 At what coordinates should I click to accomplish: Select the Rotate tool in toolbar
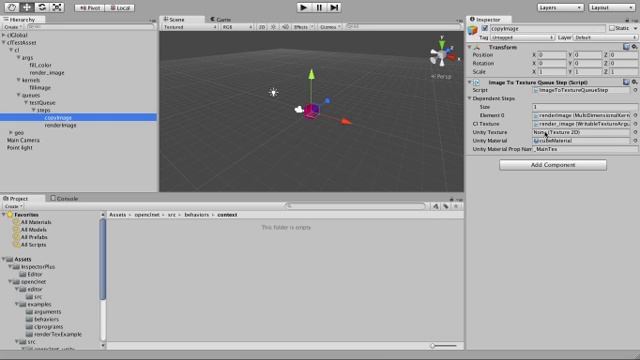42,7
